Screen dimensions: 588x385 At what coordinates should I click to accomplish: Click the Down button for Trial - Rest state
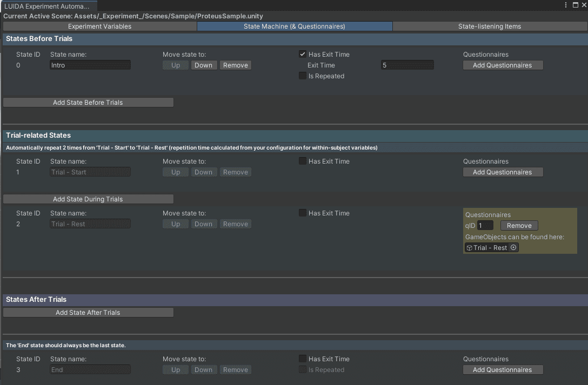[x=204, y=224]
